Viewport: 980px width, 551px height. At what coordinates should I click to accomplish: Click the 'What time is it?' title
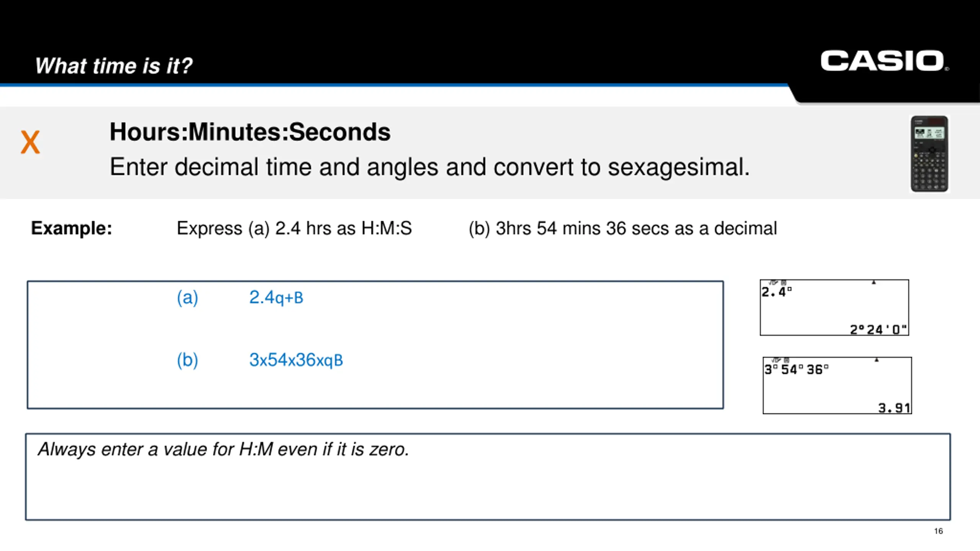[114, 65]
